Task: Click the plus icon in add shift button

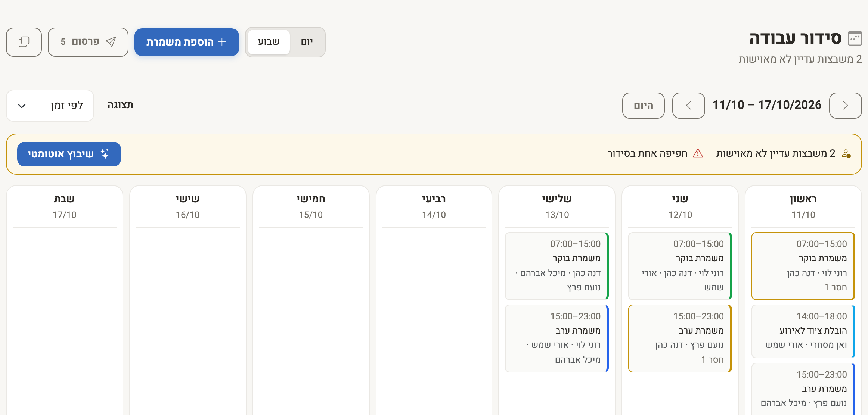Action: click(222, 41)
